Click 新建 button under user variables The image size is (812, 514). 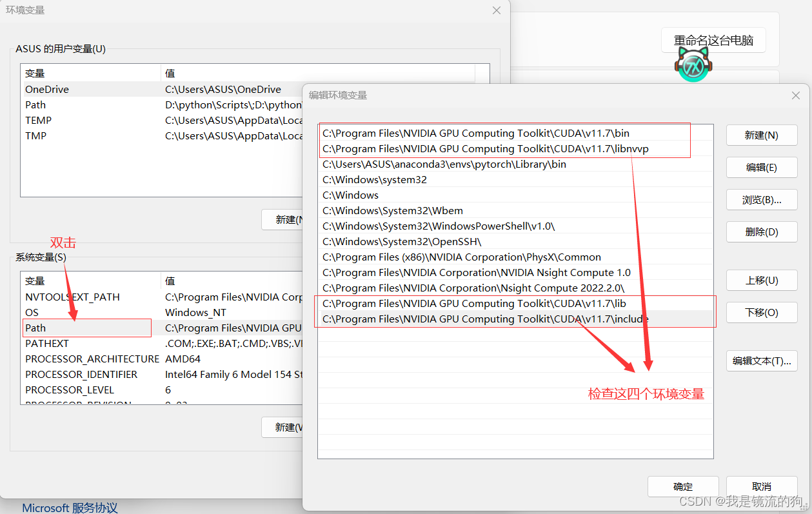point(282,220)
